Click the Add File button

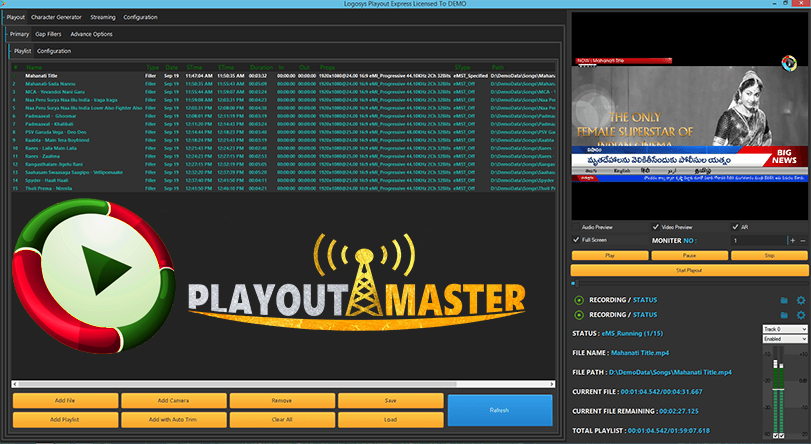click(65, 401)
